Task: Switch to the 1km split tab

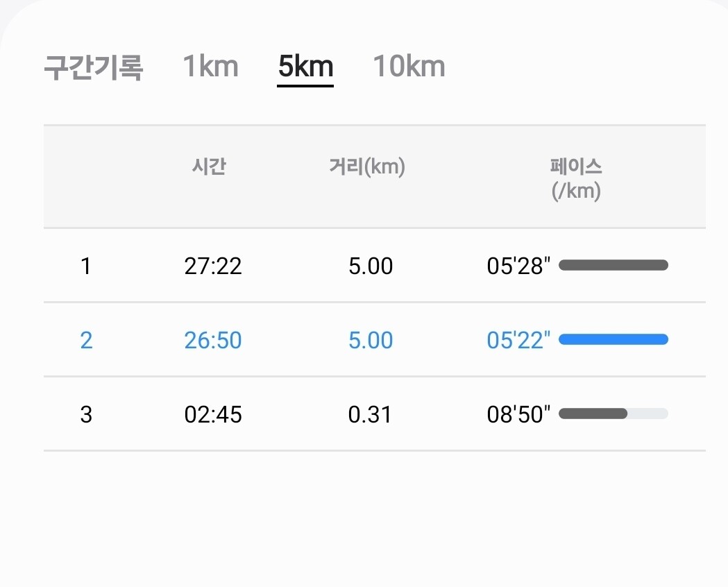Action: [x=210, y=67]
